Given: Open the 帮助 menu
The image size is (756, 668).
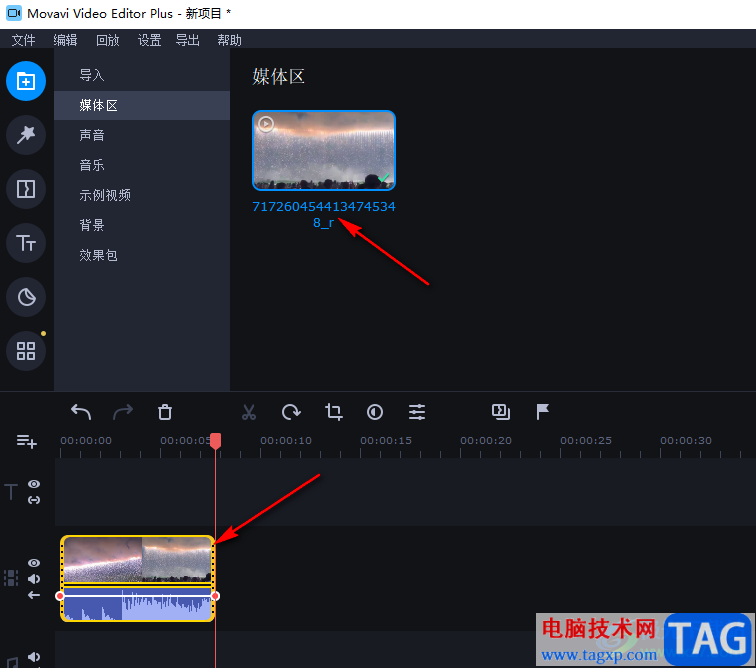Looking at the screenshot, I should click(230, 40).
